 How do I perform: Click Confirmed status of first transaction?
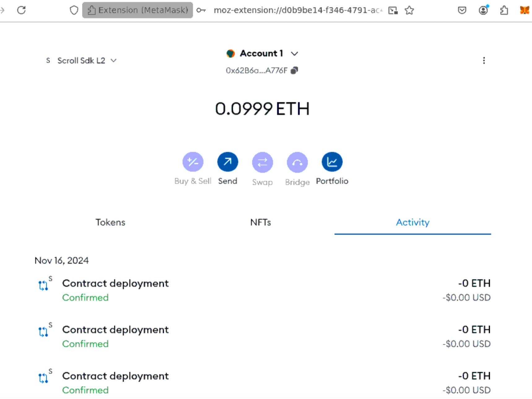(85, 298)
